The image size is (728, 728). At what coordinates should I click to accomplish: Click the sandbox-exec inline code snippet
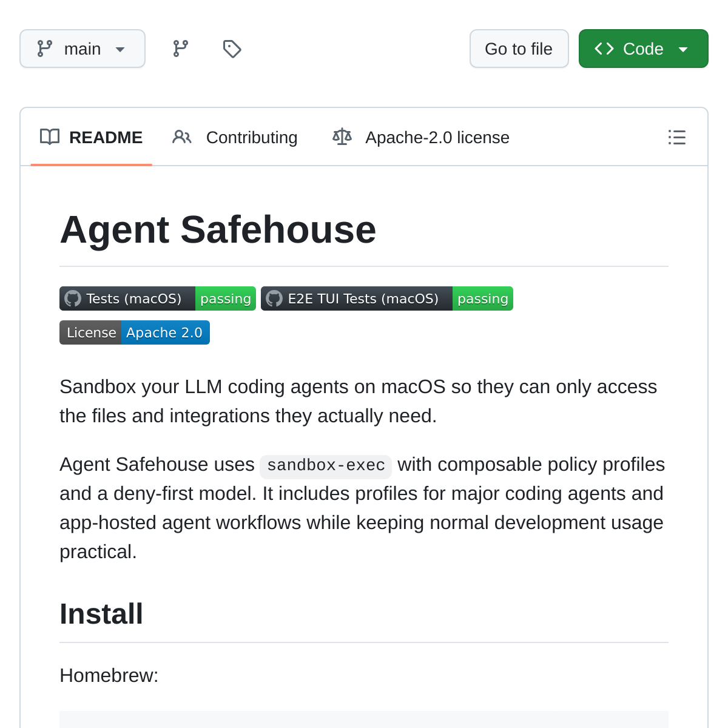[326, 466]
